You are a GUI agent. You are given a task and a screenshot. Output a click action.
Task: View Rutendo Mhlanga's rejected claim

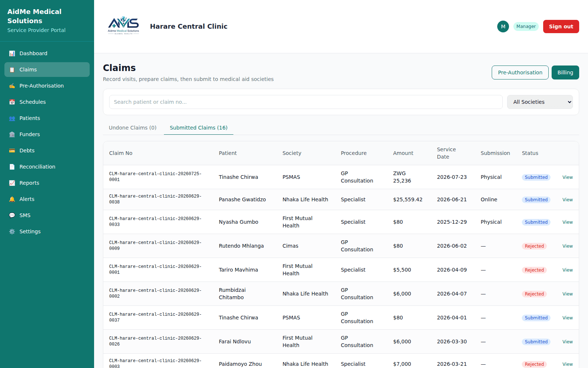[567, 246]
